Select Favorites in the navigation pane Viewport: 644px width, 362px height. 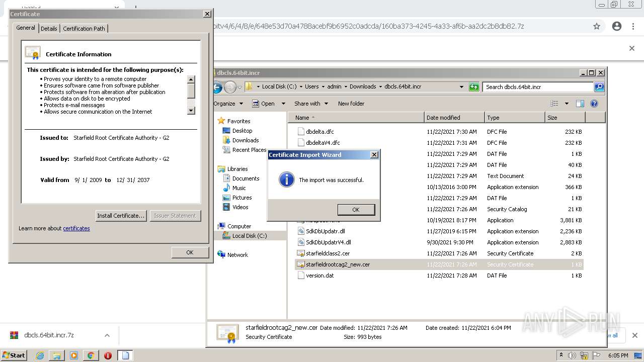pyautogui.click(x=238, y=121)
